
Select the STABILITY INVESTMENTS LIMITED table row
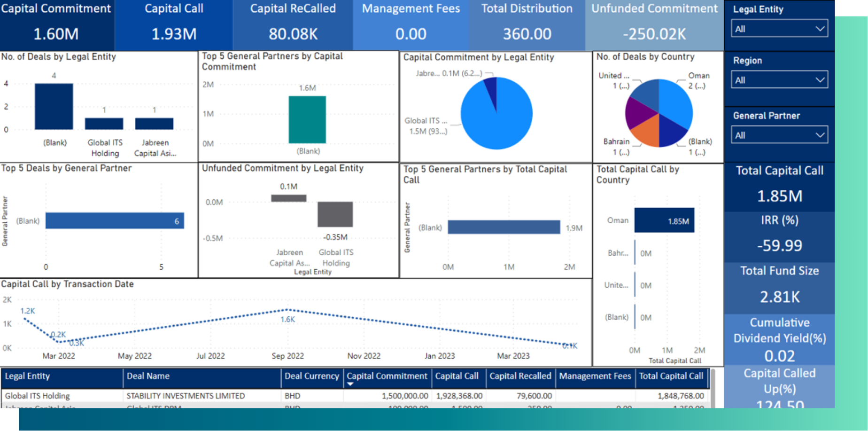pyautogui.click(x=186, y=396)
